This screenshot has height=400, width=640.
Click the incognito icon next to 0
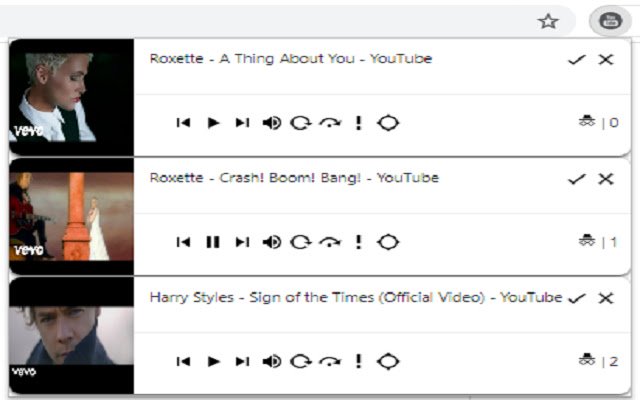pyautogui.click(x=587, y=121)
